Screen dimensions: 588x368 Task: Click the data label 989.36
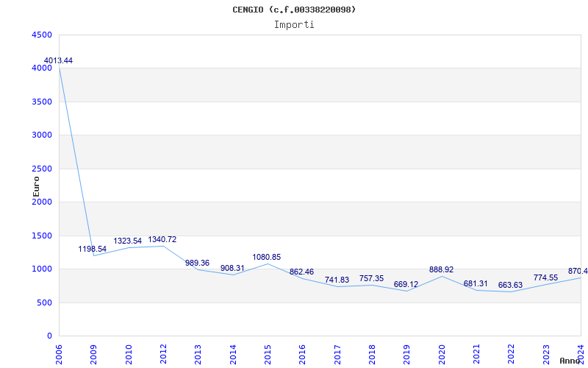click(197, 263)
